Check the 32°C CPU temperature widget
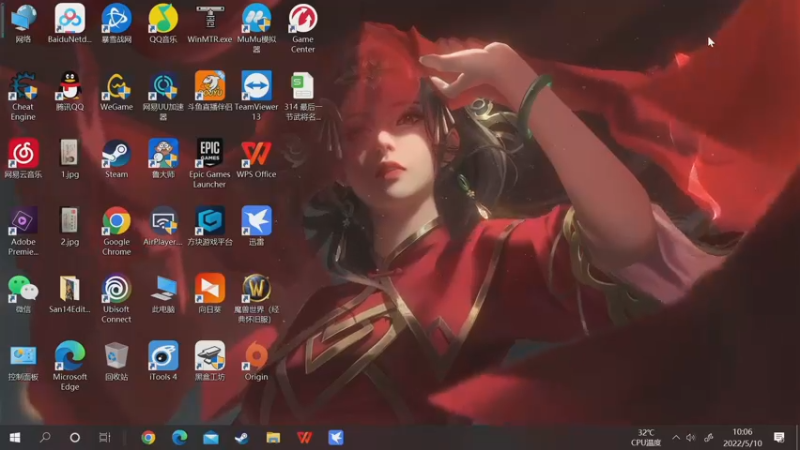Image resolution: width=800 pixels, height=450 pixels. [x=646, y=437]
